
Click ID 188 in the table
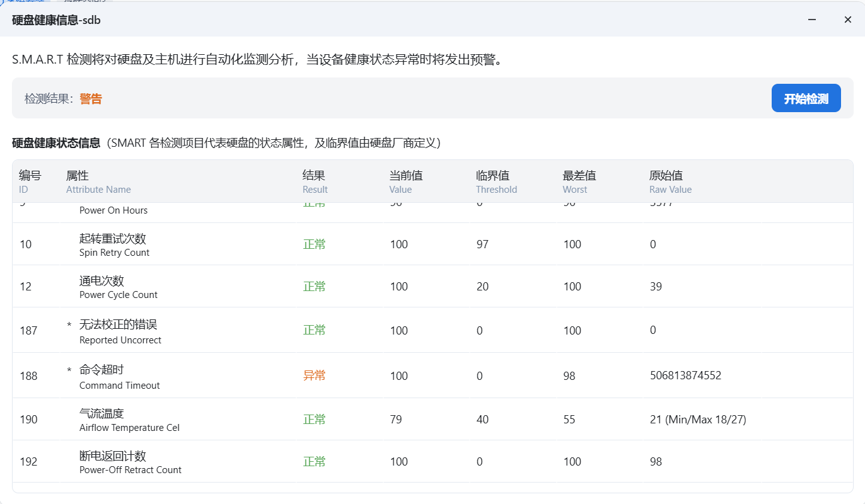[28, 376]
